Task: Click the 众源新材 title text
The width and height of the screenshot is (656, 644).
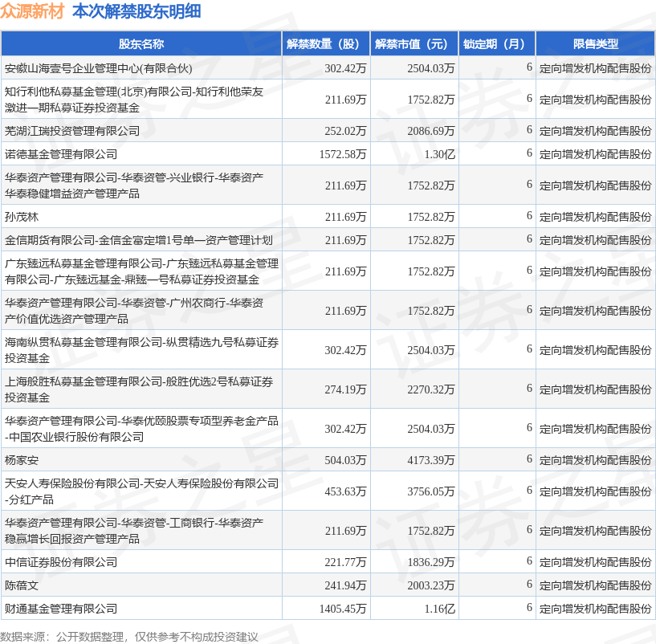Action: pos(32,11)
